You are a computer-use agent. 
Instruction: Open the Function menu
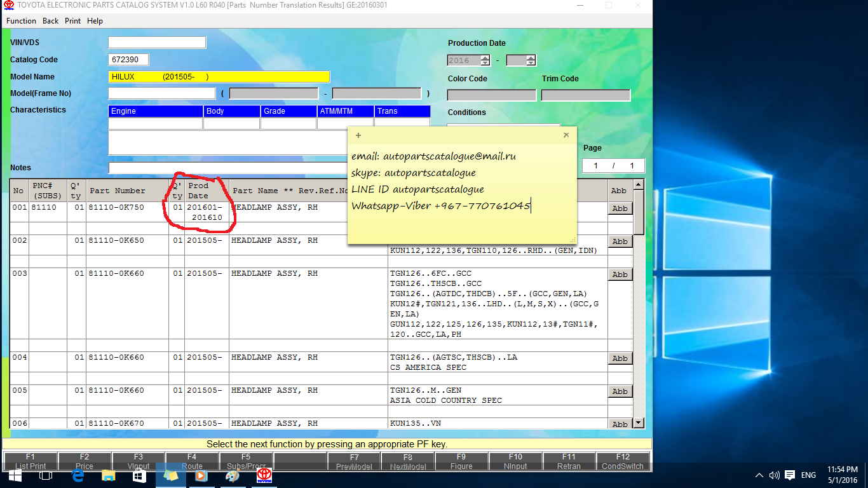tap(21, 21)
